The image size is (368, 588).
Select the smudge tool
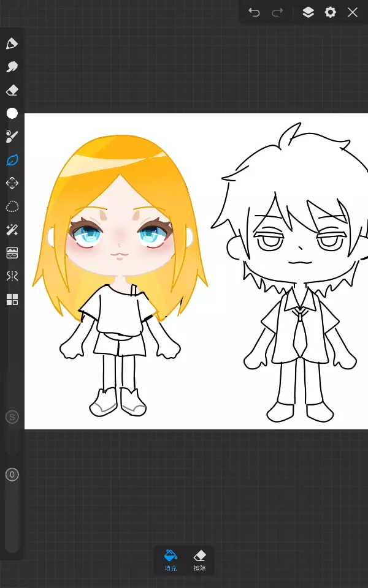(x=12, y=67)
